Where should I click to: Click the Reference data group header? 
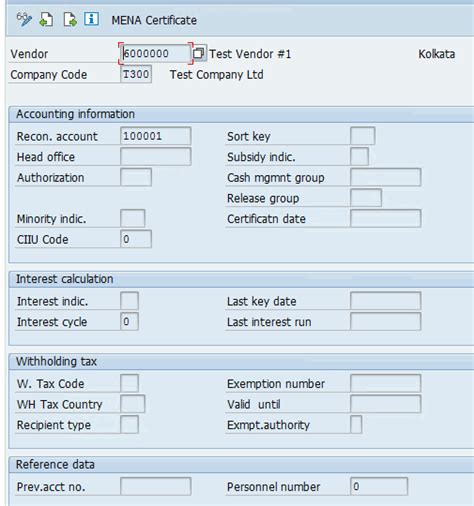[55, 465]
